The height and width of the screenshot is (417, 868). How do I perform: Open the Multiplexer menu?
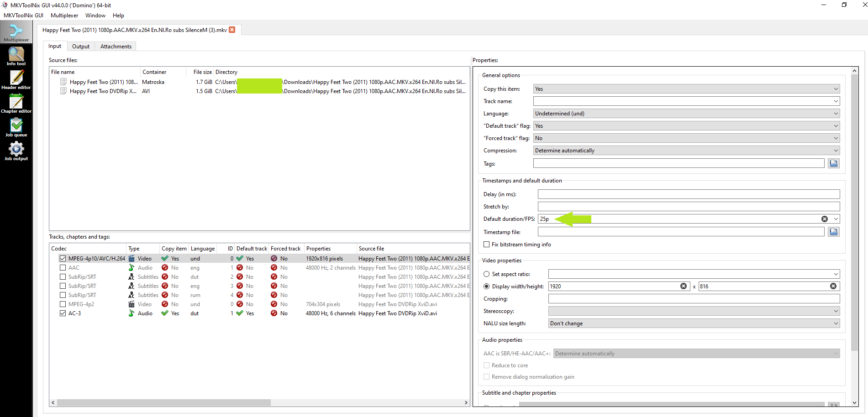coord(64,16)
